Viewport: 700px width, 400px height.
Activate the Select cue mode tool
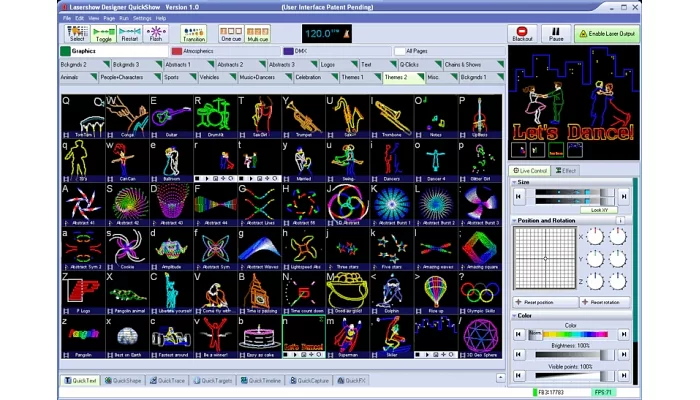pos(77,34)
